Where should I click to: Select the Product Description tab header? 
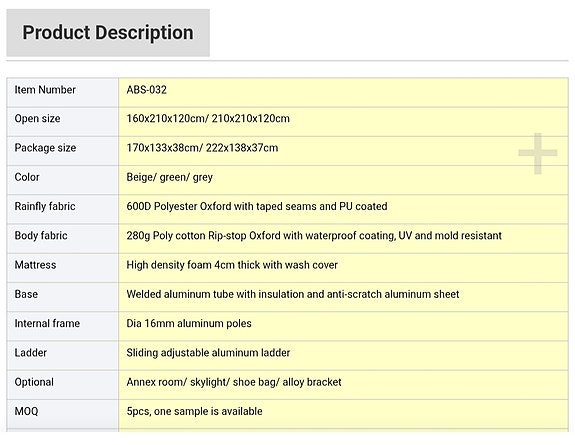[108, 33]
